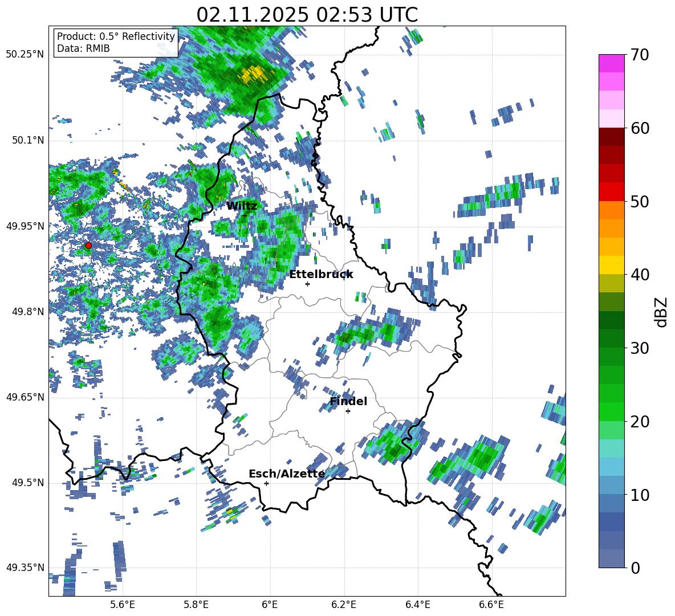Click the 10 colorbar tick label
Image resolution: width=675 pixels, height=616 pixels.
pos(640,495)
